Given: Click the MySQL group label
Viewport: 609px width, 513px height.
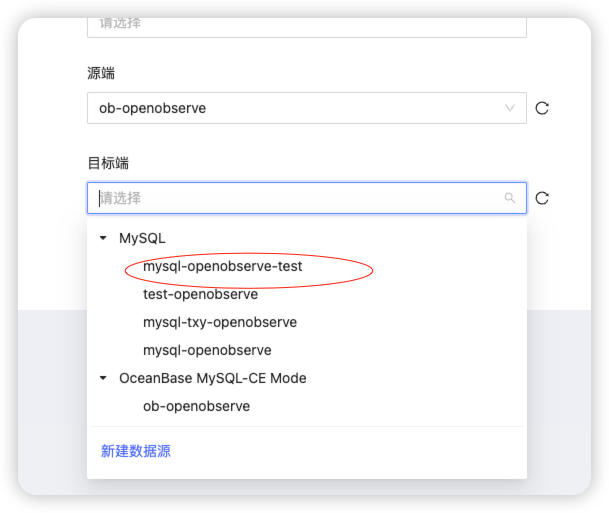Looking at the screenshot, I should coord(142,238).
